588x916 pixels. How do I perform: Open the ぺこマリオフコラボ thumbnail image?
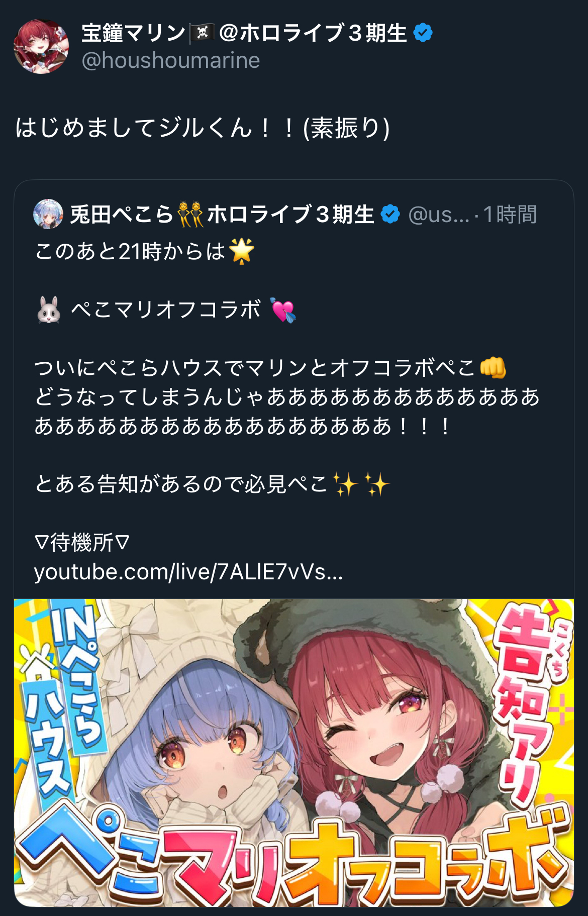click(294, 752)
